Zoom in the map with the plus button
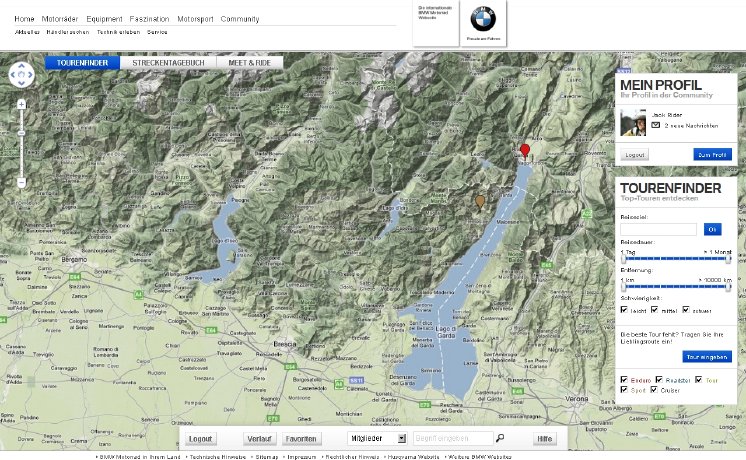The height and width of the screenshot is (460, 746). [x=21, y=105]
